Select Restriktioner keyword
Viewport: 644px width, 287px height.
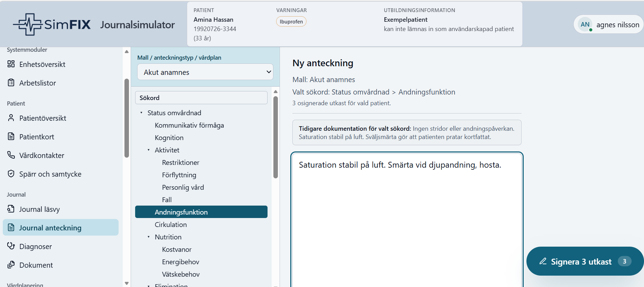[181, 162]
